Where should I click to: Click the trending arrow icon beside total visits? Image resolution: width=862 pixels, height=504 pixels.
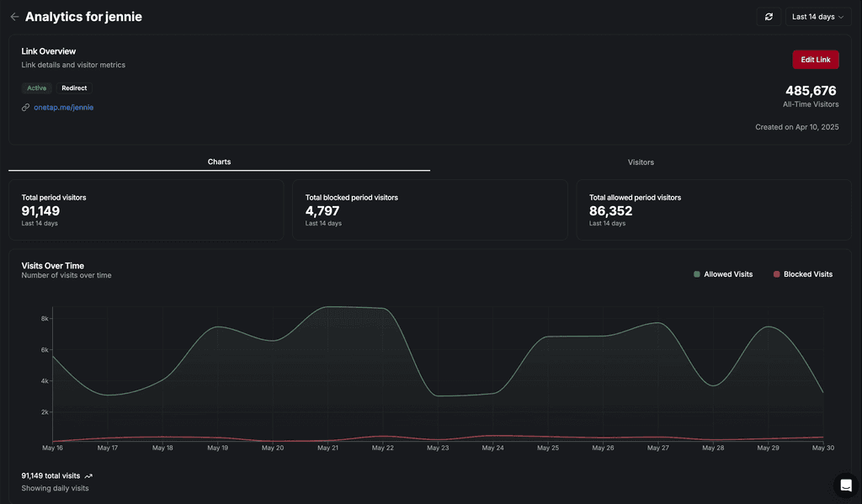pyautogui.click(x=88, y=476)
